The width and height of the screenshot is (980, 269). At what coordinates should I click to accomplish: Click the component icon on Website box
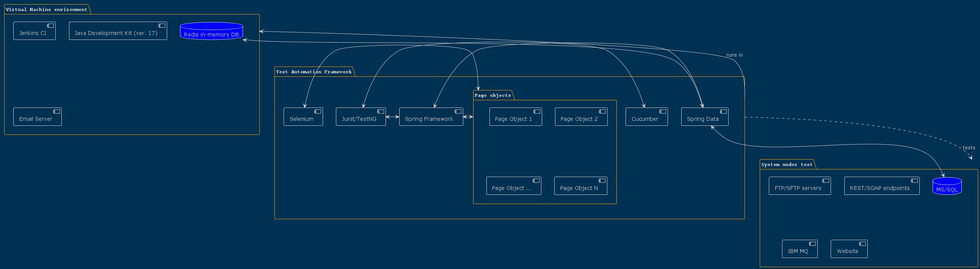point(862,244)
